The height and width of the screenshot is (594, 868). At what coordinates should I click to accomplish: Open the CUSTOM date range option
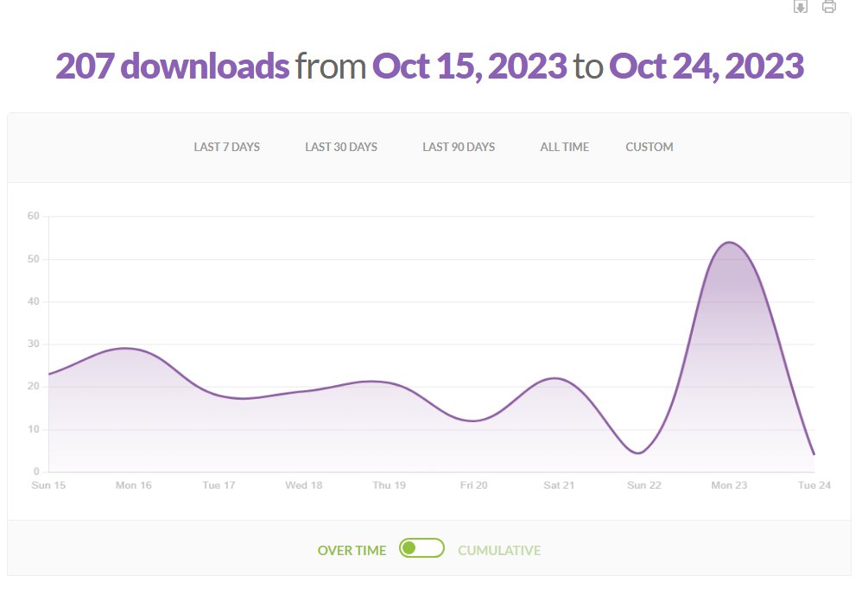pos(649,148)
